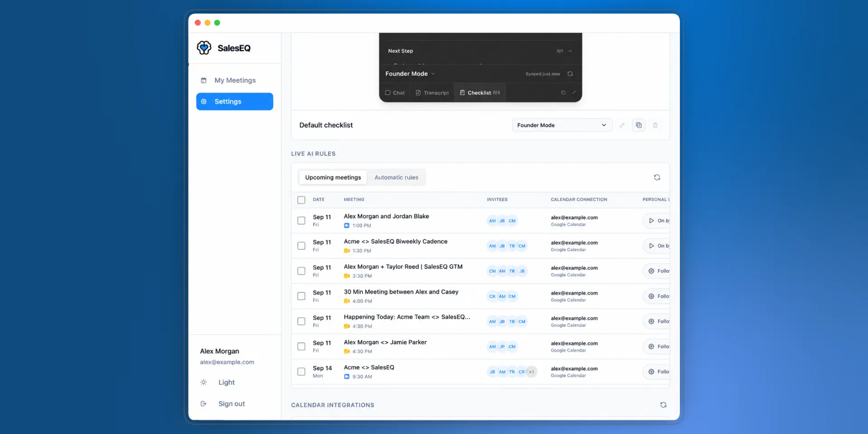This screenshot has height=434, width=868.
Task: Click the meeting icon next to 9:30 AM
Action: 347,377
